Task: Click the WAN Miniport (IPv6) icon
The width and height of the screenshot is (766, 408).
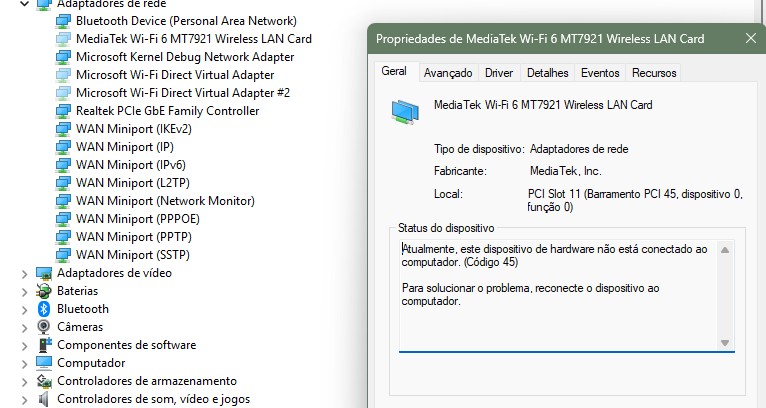Action: coord(63,165)
